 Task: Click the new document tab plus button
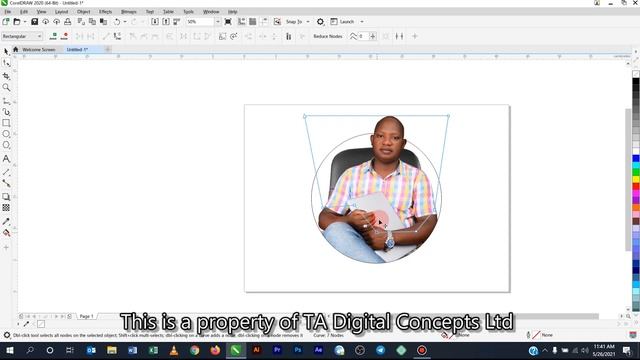coord(108,49)
